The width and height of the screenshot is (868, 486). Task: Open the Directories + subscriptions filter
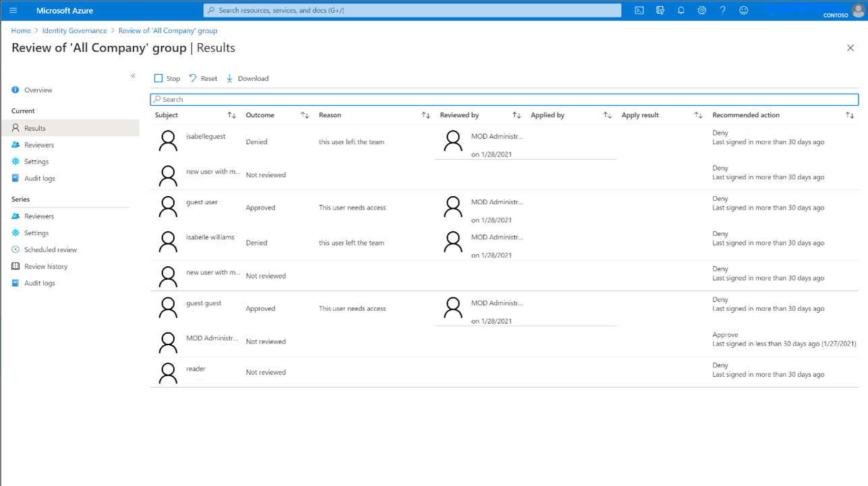660,10
